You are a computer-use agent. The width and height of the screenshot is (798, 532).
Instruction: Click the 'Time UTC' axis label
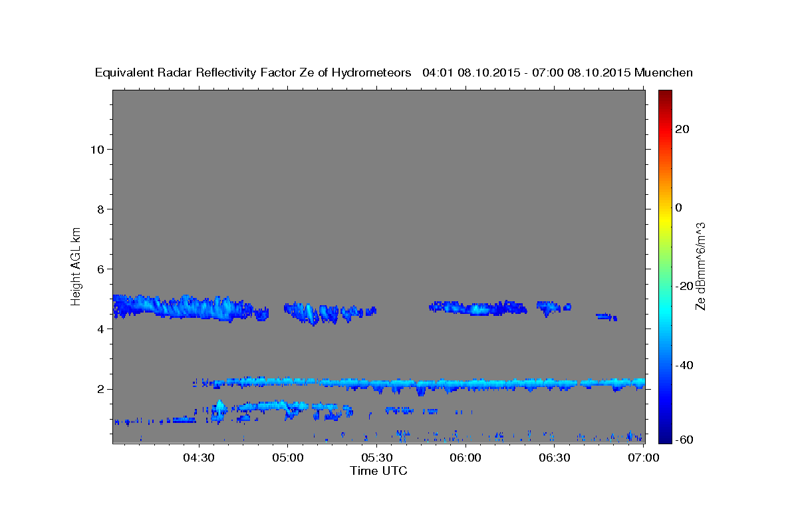coord(378,471)
